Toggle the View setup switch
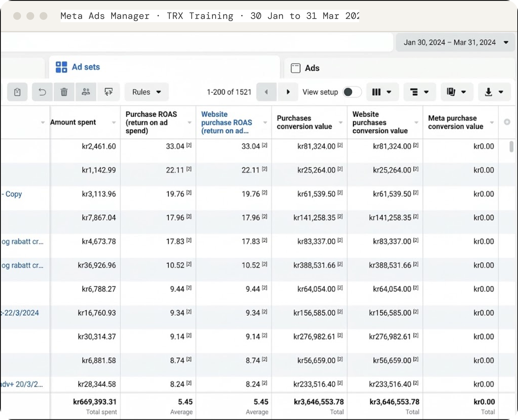This screenshot has width=518, height=420. point(352,92)
